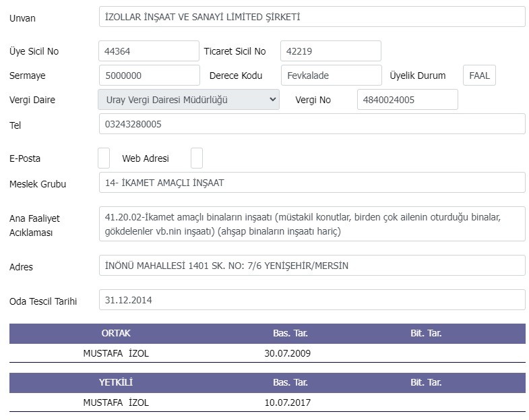The width and height of the screenshot is (529, 420).
Task: Click the Ticaret Sicil No field
Action: tap(331, 51)
